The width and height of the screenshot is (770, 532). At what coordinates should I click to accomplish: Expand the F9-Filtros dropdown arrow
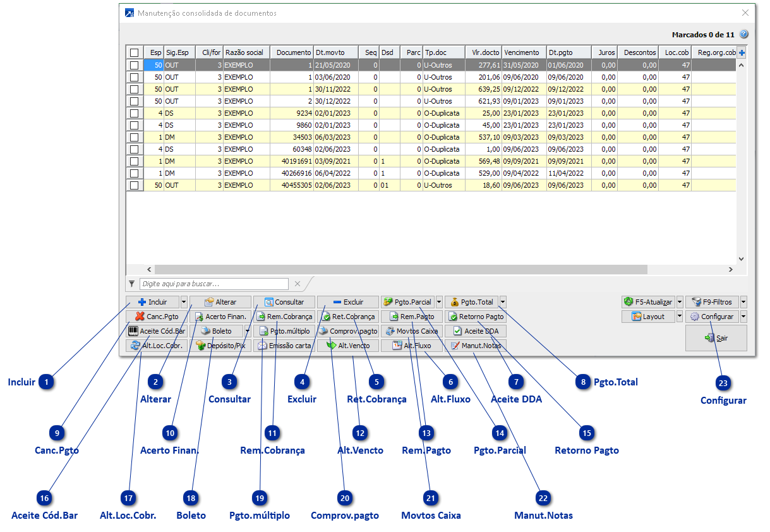[x=743, y=302]
